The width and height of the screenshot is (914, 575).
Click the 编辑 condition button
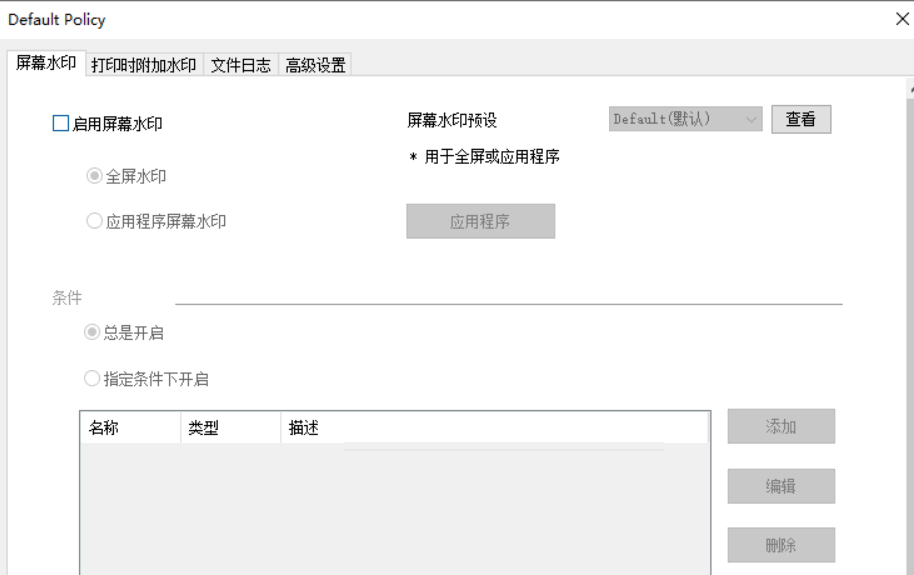click(x=781, y=486)
